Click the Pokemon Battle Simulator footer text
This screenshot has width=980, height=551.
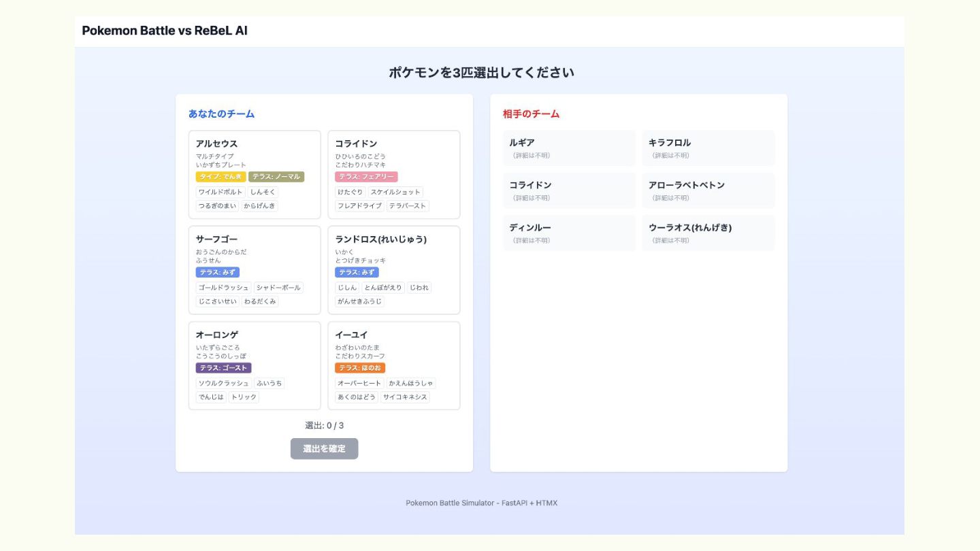481,503
